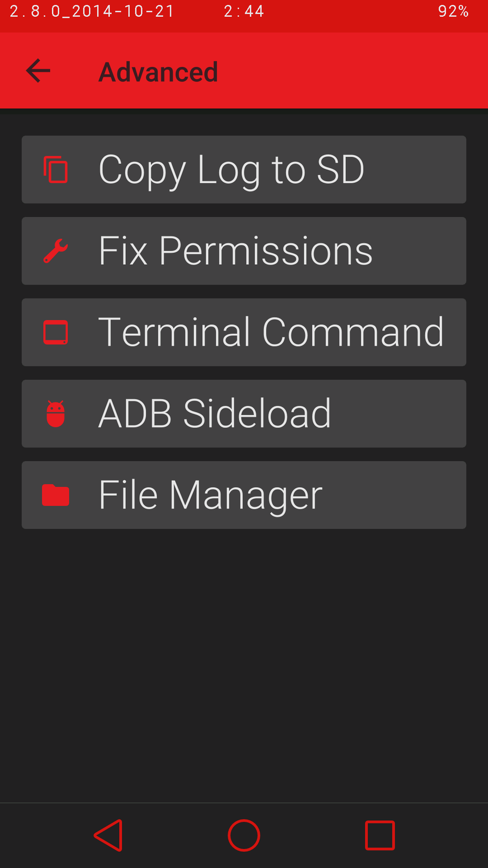Image resolution: width=488 pixels, height=868 pixels.
Task: Click the Advanced page title
Action: coord(158,72)
